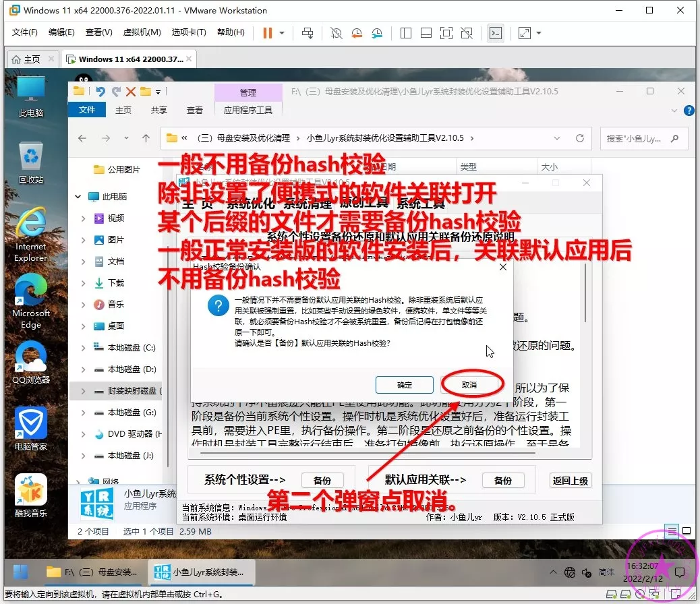
Task: Click the Windows Start button in taskbar
Action: [x=21, y=572]
